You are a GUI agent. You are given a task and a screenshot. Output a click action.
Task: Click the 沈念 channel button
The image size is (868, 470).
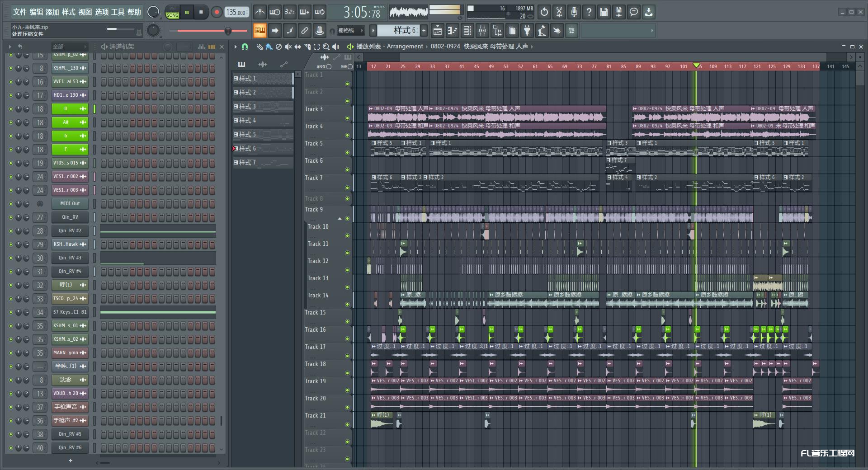70,380
